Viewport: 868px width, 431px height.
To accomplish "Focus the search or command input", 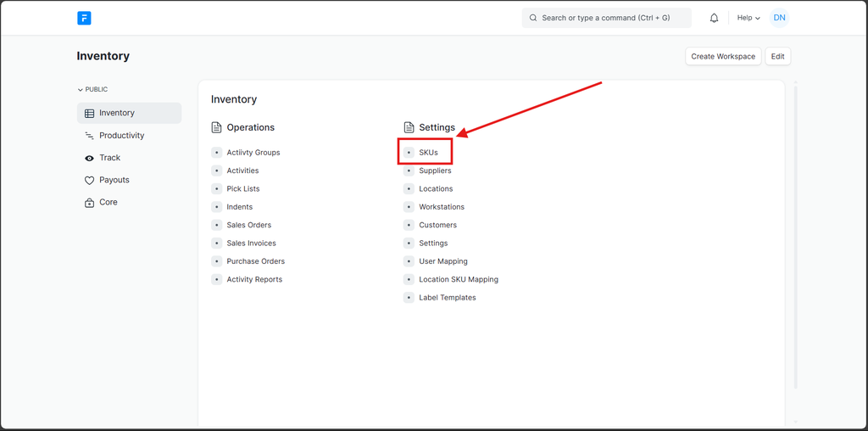I will (x=606, y=18).
